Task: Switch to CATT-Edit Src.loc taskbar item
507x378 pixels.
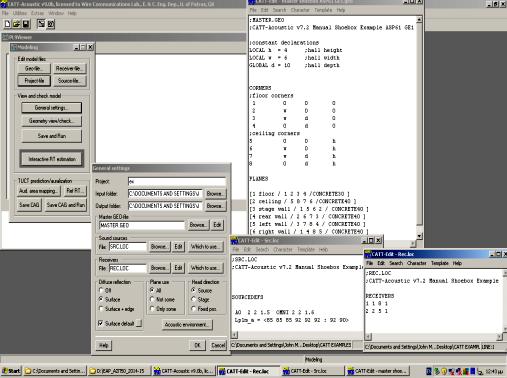Action: (x=313, y=371)
